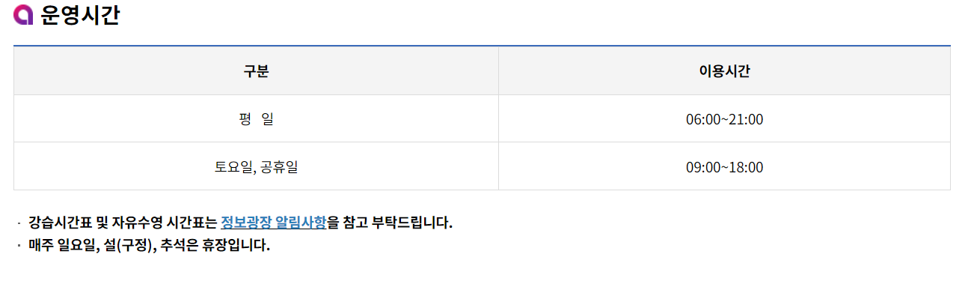Click the word 정보광장 in the blue link

246,223
